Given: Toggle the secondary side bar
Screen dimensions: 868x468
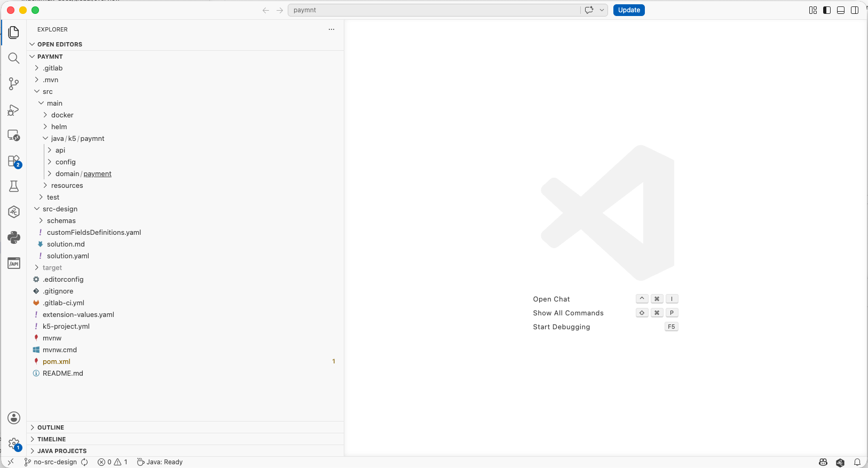Looking at the screenshot, I should click(x=855, y=10).
